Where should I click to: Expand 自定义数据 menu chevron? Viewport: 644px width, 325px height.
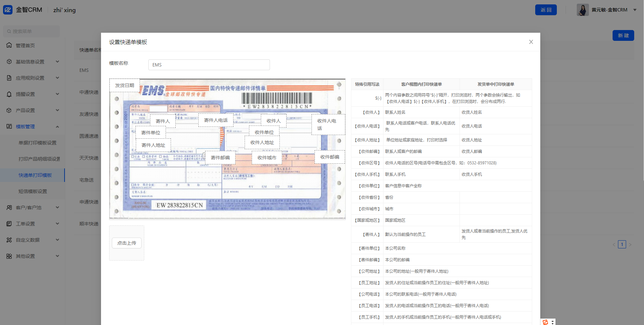(x=57, y=240)
